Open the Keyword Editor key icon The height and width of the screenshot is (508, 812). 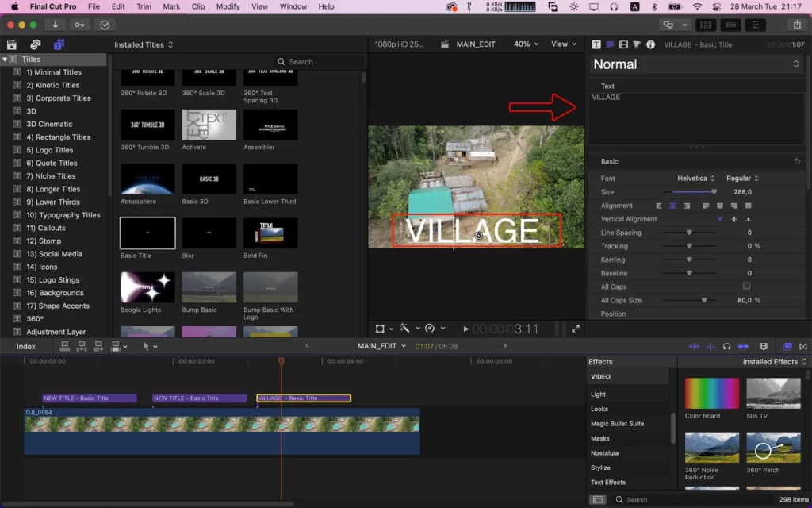pyautogui.click(x=79, y=25)
